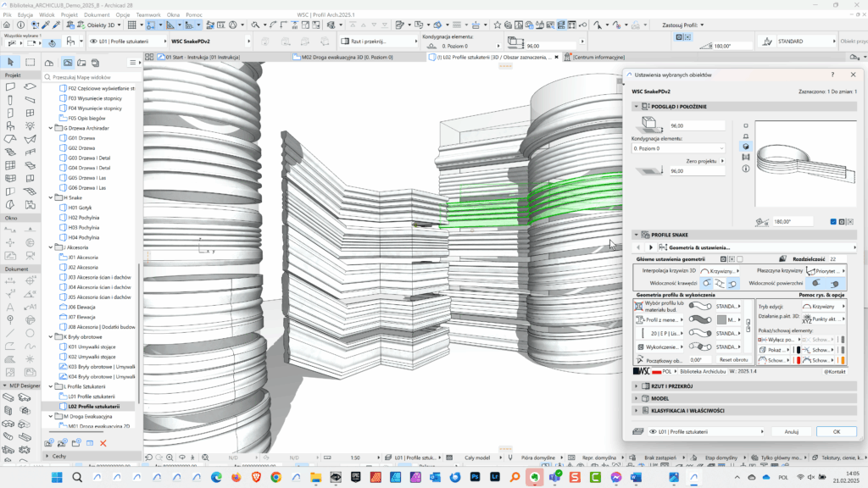
Task: Click the info icon beside preview
Action: [745, 169]
